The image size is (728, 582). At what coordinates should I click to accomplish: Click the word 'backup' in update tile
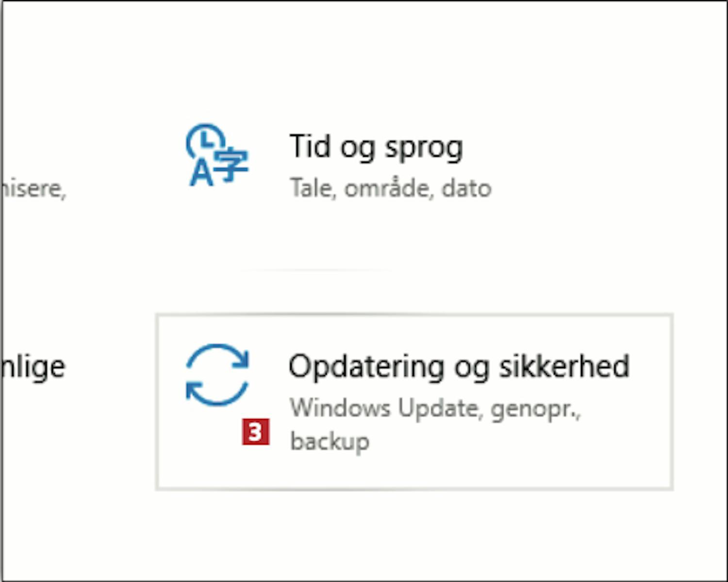(x=330, y=441)
